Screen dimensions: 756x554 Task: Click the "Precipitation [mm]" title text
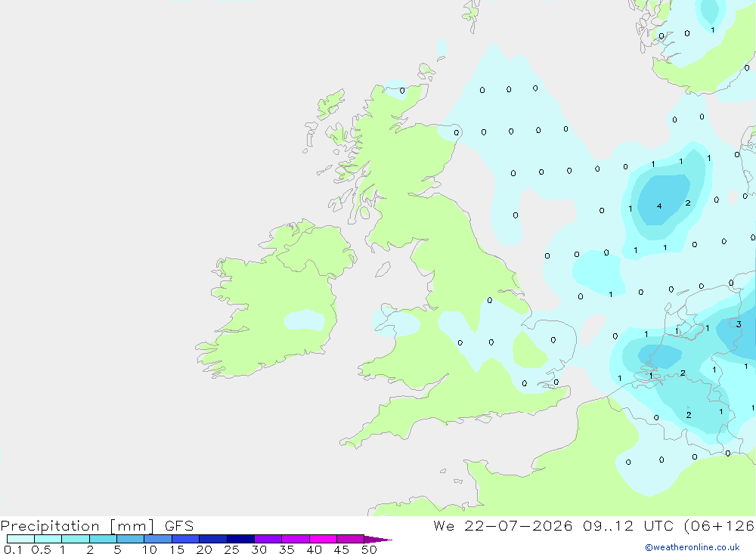pos(77,526)
